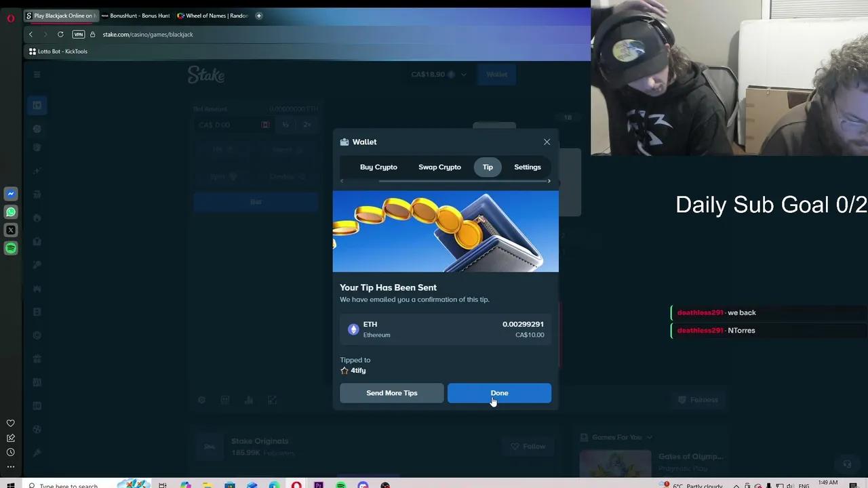Open the wallet Settings tab

[528, 167]
